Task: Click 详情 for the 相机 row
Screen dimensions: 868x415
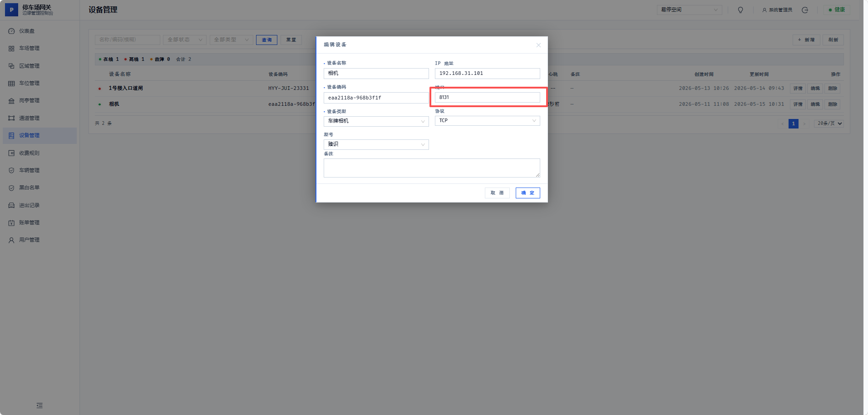Action: 798,104
